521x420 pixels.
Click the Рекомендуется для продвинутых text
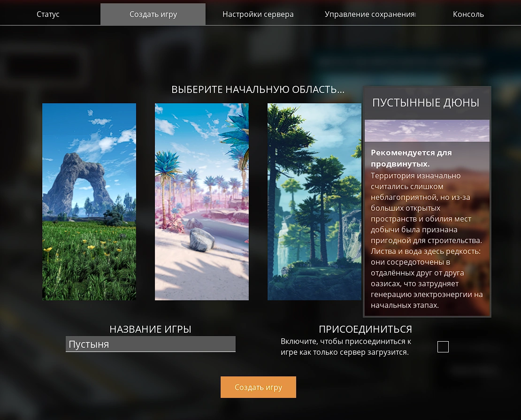[x=411, y=157]
